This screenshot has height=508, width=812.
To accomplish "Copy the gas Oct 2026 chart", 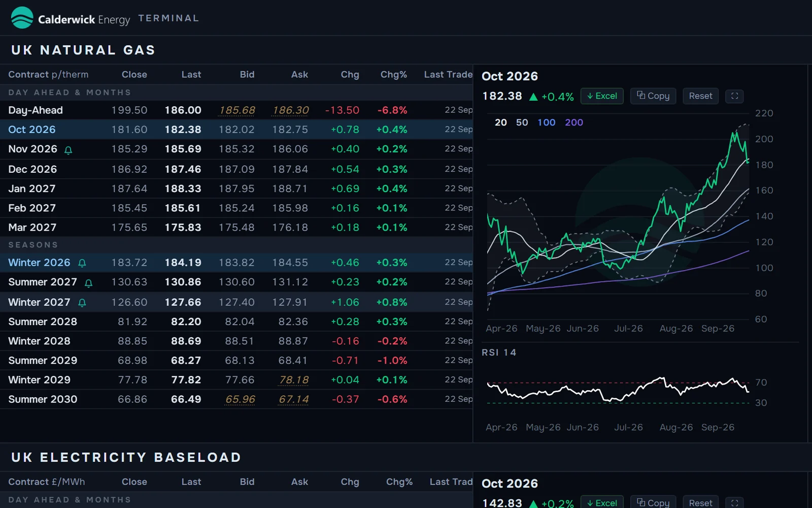I will [653, 96].
